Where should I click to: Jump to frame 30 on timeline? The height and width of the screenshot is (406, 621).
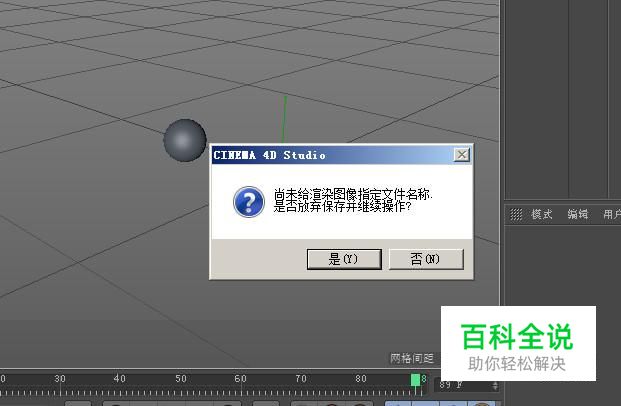[60, 379]
